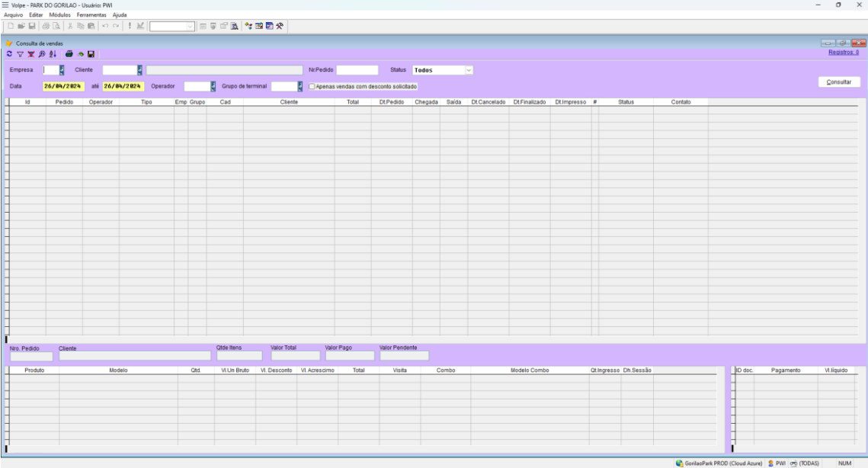Click the refresh icon in Consulta de vendas toolbar
The height and width of the screenshot is (468, 868).
coord(8,54)
